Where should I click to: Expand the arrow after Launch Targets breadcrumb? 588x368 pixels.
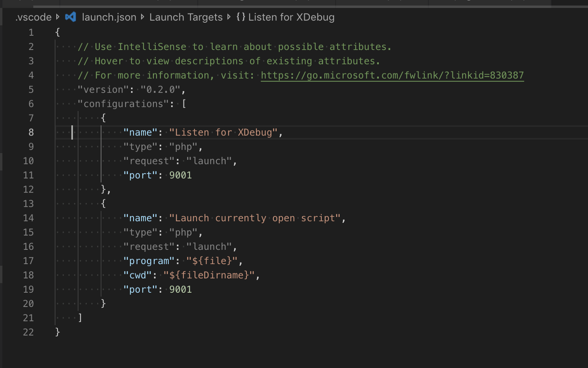(x=229, y=17)
